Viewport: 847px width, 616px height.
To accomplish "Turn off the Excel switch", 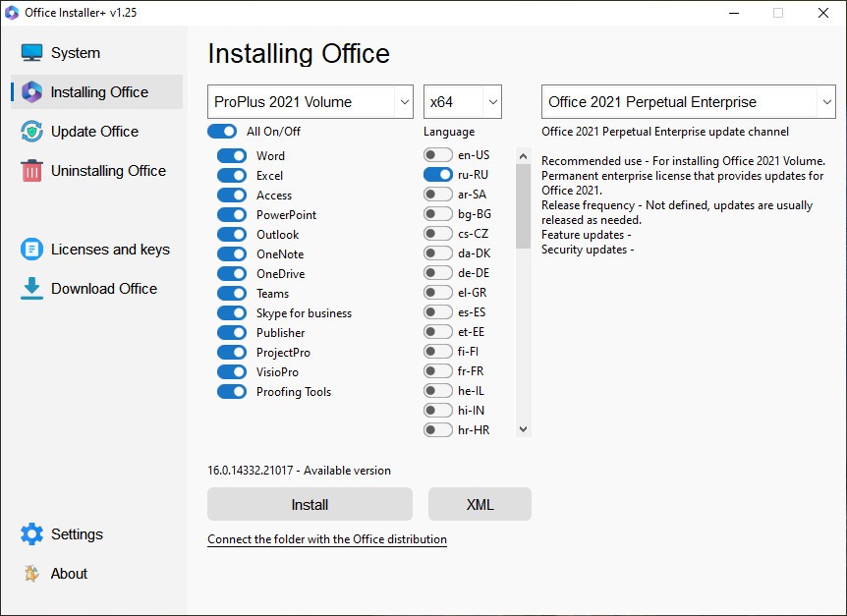I will pyautogui.click(x=232, y=176).
